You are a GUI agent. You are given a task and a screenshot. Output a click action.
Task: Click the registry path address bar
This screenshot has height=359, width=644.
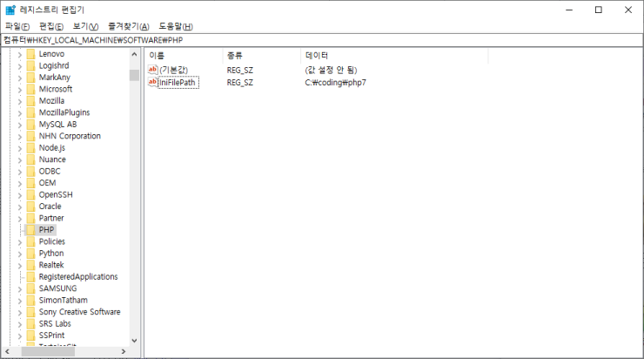click(322, 40)
